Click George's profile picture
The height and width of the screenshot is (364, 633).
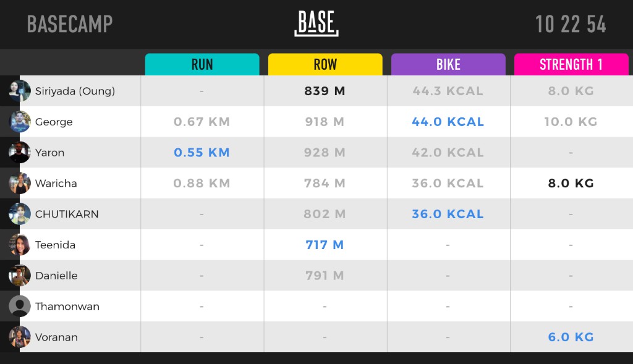(x=19, y=121)
